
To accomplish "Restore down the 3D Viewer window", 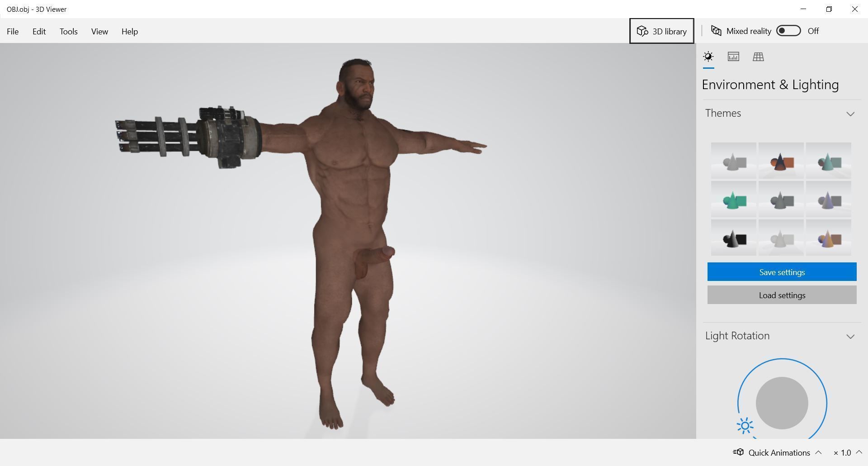I will 829,9.
